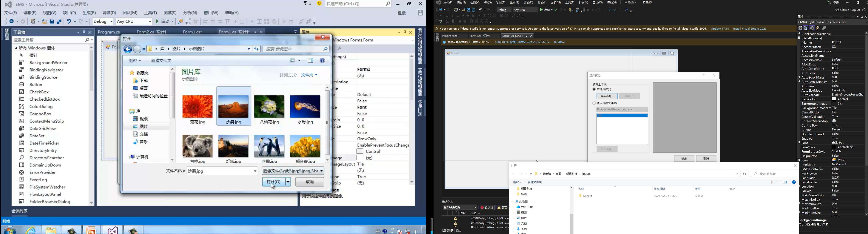Viewport: 868px width, 234px height.
Task: Click the smiley feedback icon in EMS title bar
Action: tap(319, 3)
